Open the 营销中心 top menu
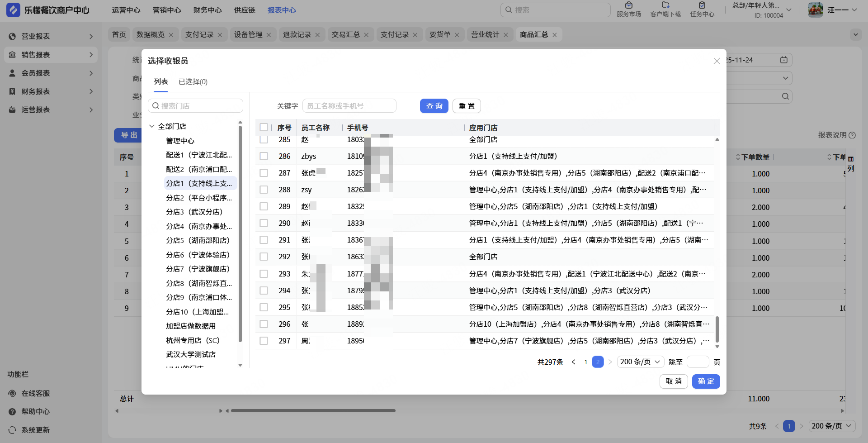Viewport: 868px width, 443px height. [166, 10]
